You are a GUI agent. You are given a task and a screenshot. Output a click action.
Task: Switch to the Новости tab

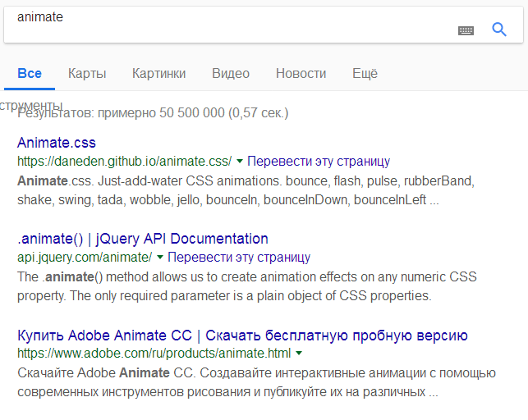[x=301, y=74]
